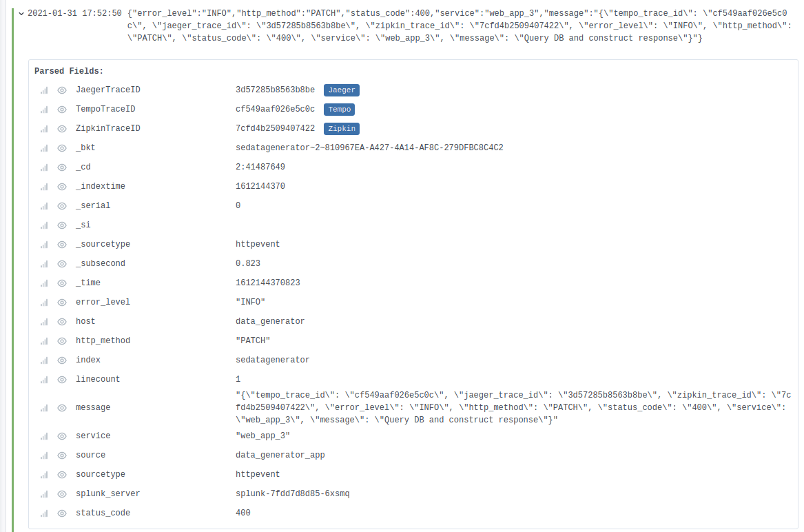Click stats icon beside status_code
The image size is (804, 532).
(44, 513)
